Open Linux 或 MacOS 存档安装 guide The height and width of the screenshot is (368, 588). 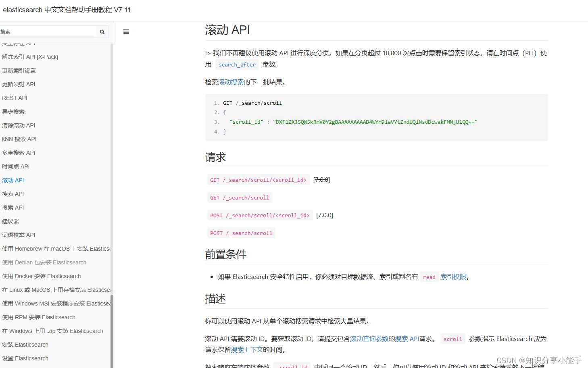pyautogui.click(x=56, y=290)
